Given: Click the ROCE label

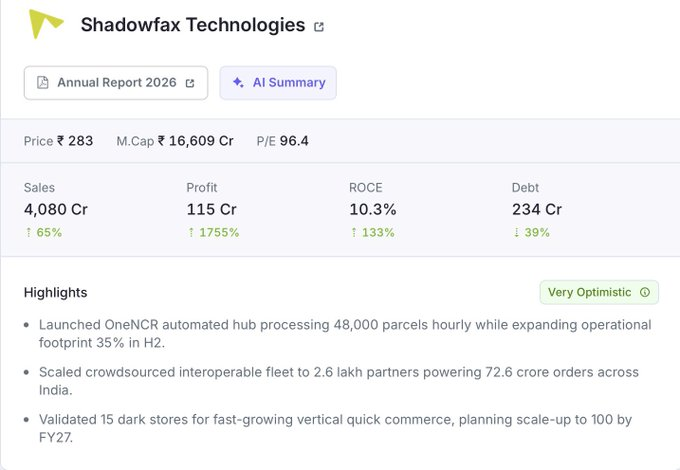Looking at the screenshot, I should [x=366, y=187].
